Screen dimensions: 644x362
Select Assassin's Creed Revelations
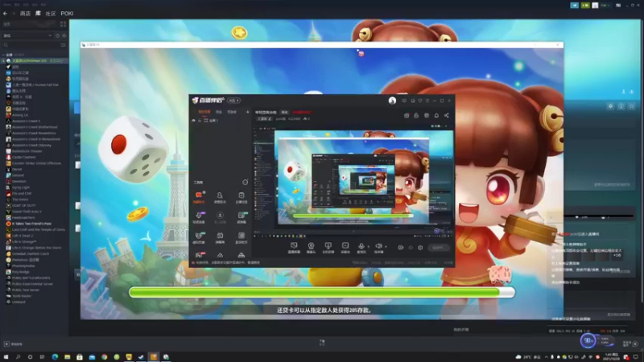[34, 133]
